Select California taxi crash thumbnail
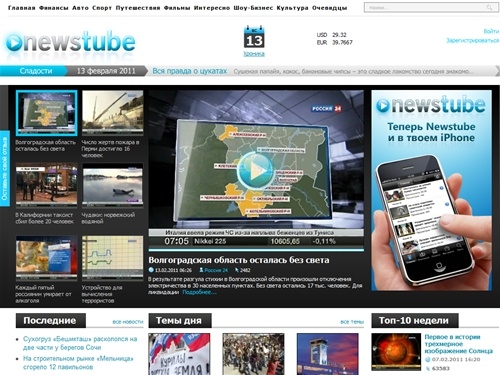The width and height of the screenshot is (500, 375). pyautogui.click(x=46, y=185)
